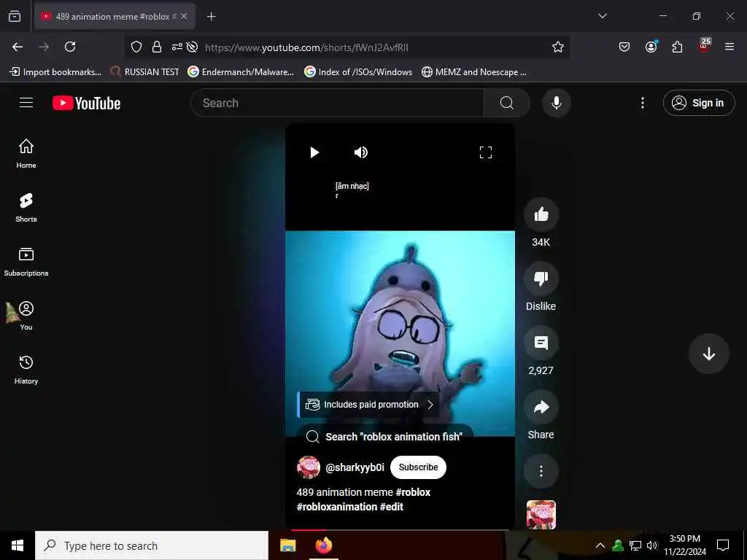This screenshot has width=747, height=560.
Task: Sign in to YouTube
Action: click(x=698, y=103)
